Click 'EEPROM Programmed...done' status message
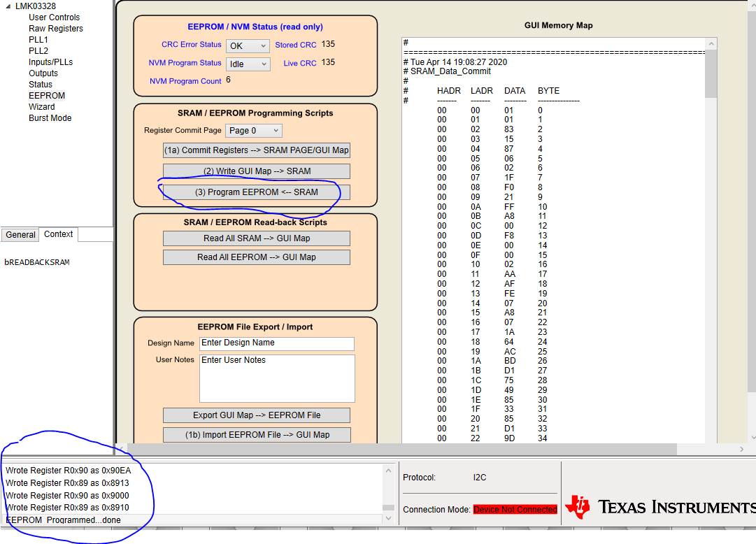This screenshot has width=756, height=544. point(63,520)
